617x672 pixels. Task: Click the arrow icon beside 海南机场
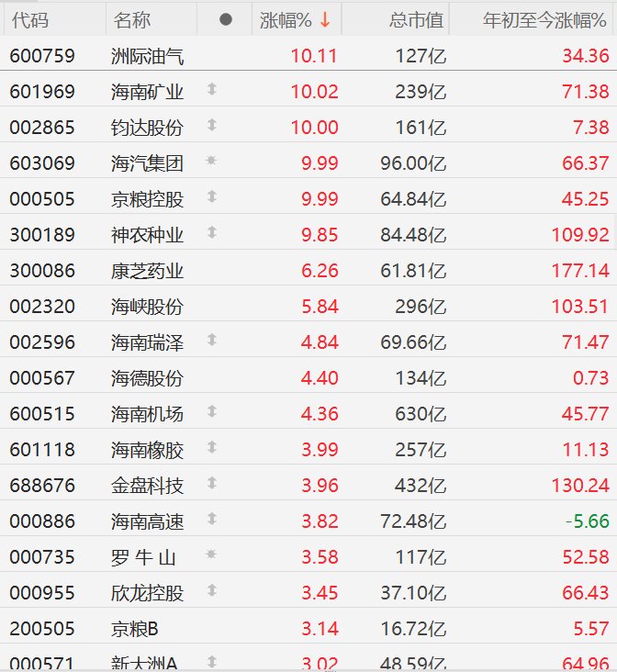click(x=212, y=412)
